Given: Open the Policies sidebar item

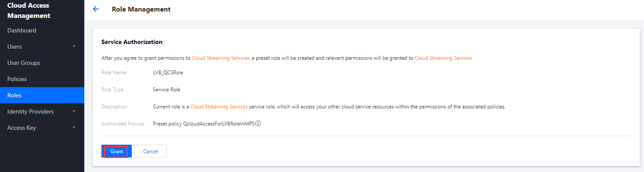Looking at the screenshot, I should [17, 79].
